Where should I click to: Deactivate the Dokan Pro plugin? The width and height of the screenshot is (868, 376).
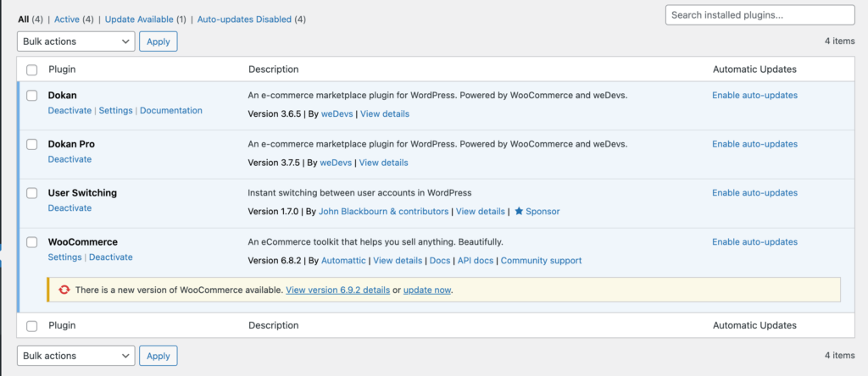click(x=70, y=159)
